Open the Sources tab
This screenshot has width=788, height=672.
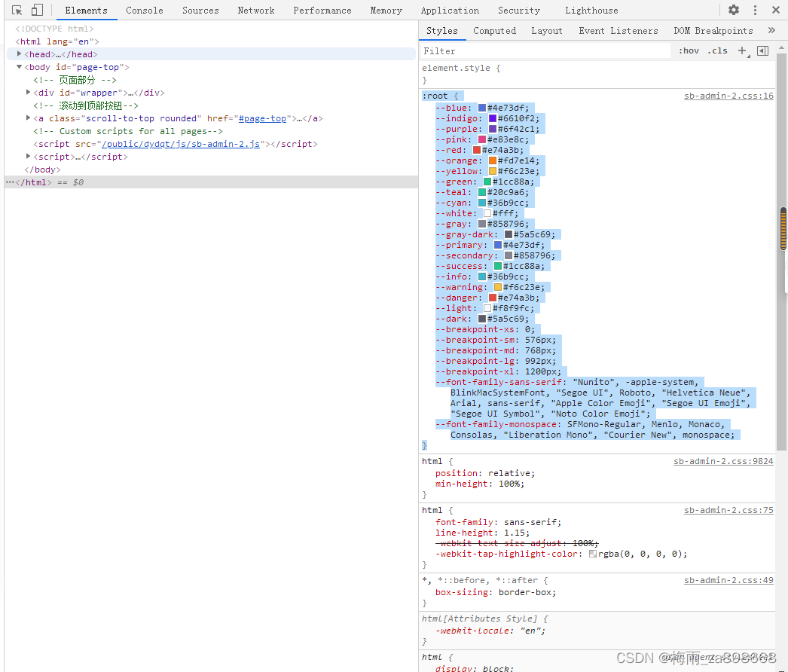(x=200, y=11)
